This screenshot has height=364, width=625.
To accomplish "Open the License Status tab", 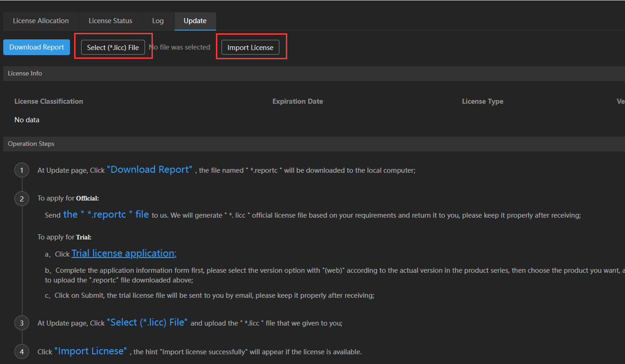I will coord(110,21).
